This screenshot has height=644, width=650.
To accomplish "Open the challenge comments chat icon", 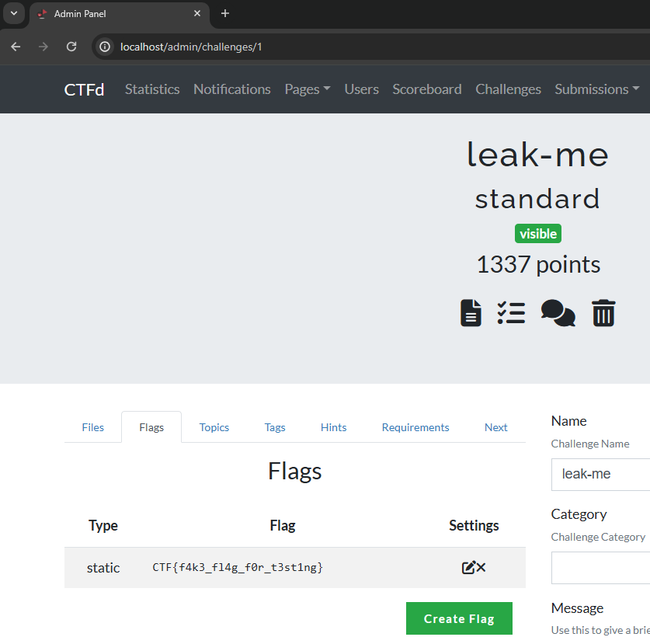I will pos(558,312).
